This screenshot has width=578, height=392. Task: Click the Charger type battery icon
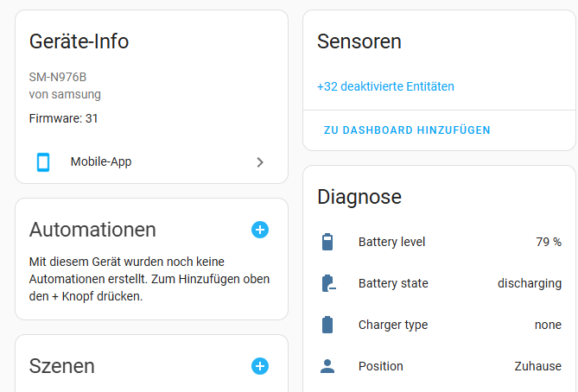click(x=327, y=325)
